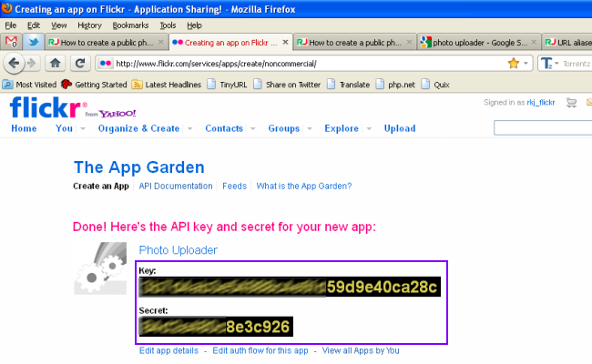Close the 'Creating an app on Flickr' tab

point(285,42)
